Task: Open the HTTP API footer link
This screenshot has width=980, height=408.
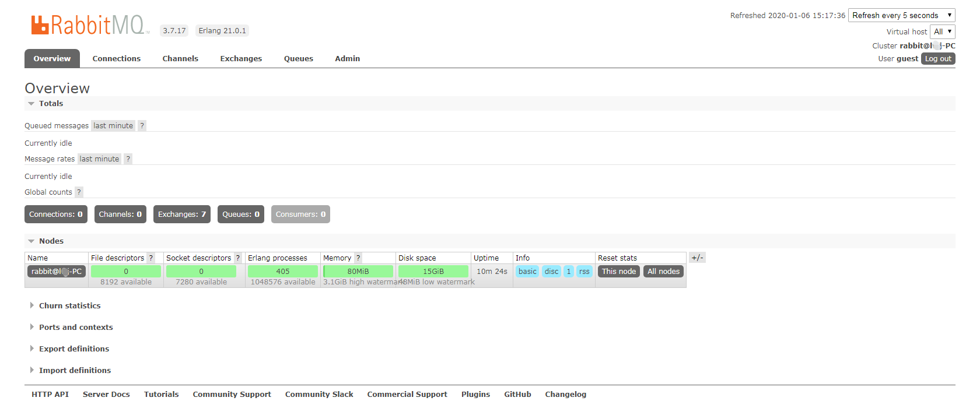Action: (50, 394)
